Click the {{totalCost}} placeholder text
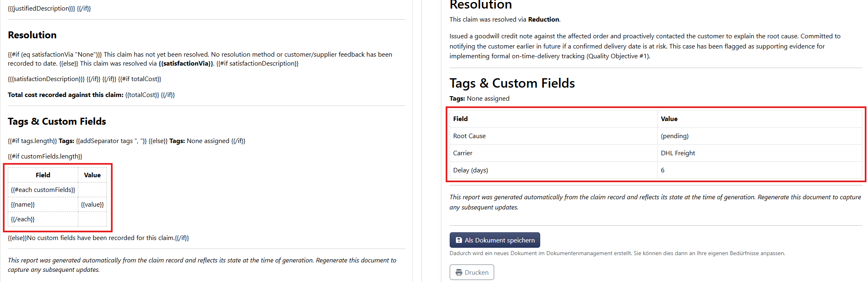This screenshot has width=868, height=282. pos(142,95)
